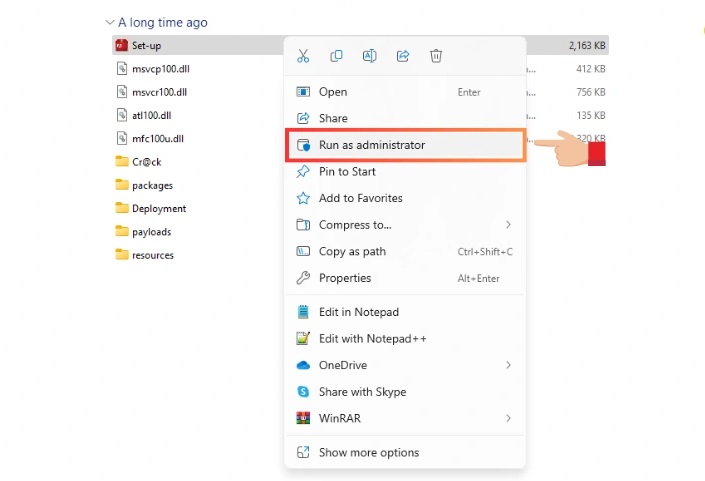The image size is (705, 481).
Task: Click the Rename icon in context menu
Action: (x=370, y=56)
